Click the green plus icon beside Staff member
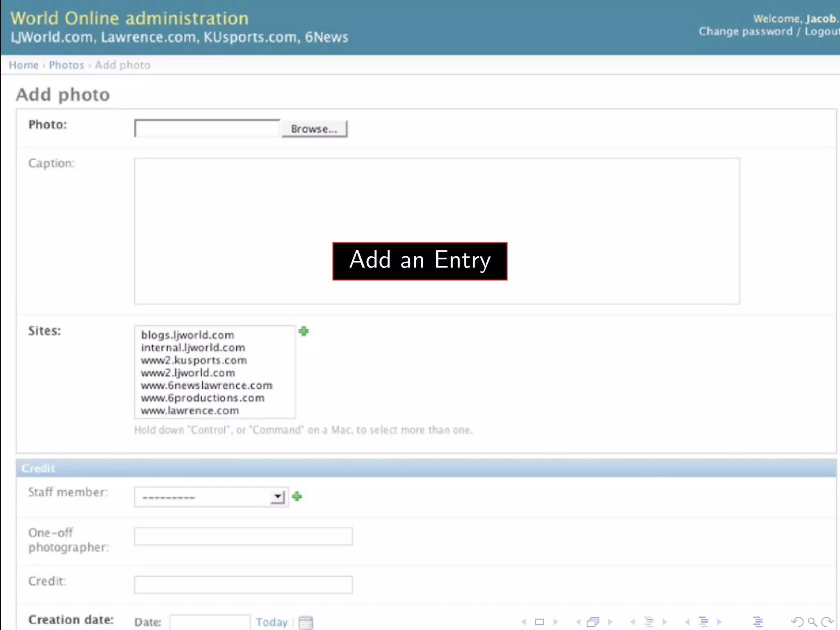Image resolution: width=840 pixels, height=630 pixels. coord(297,497)
